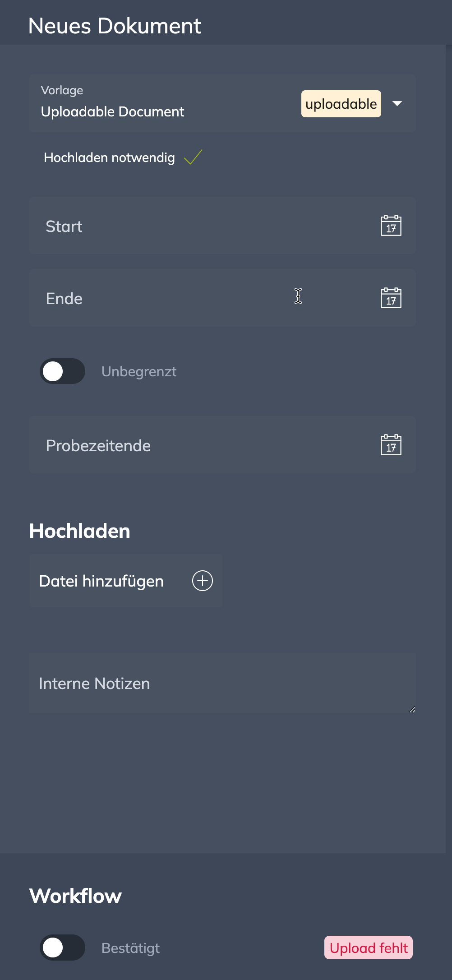
Task: Toggle the Unbegrenzt switch
Action: tap(62, 371)
